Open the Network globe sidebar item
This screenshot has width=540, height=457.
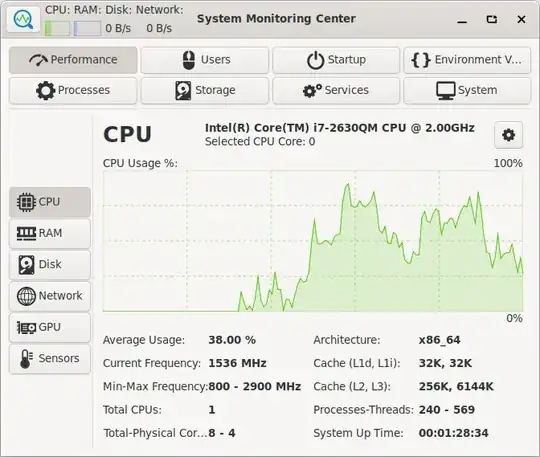pyautogui.click(x=50, y=296)
